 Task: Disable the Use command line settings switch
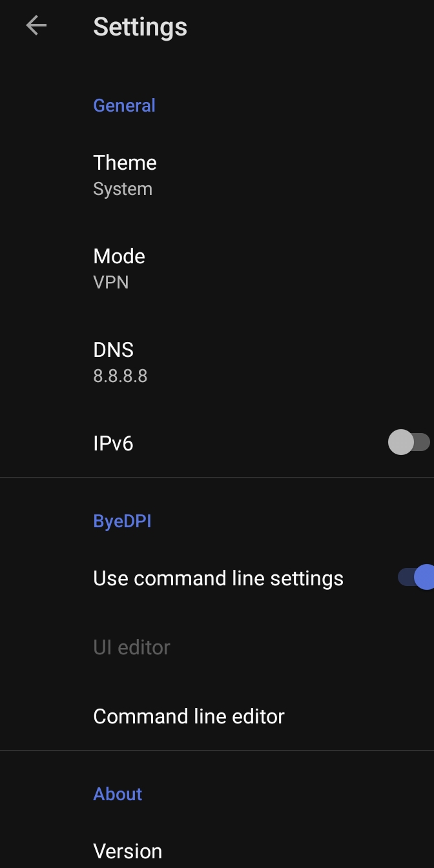pyautogui.click(x=416, y=577)
